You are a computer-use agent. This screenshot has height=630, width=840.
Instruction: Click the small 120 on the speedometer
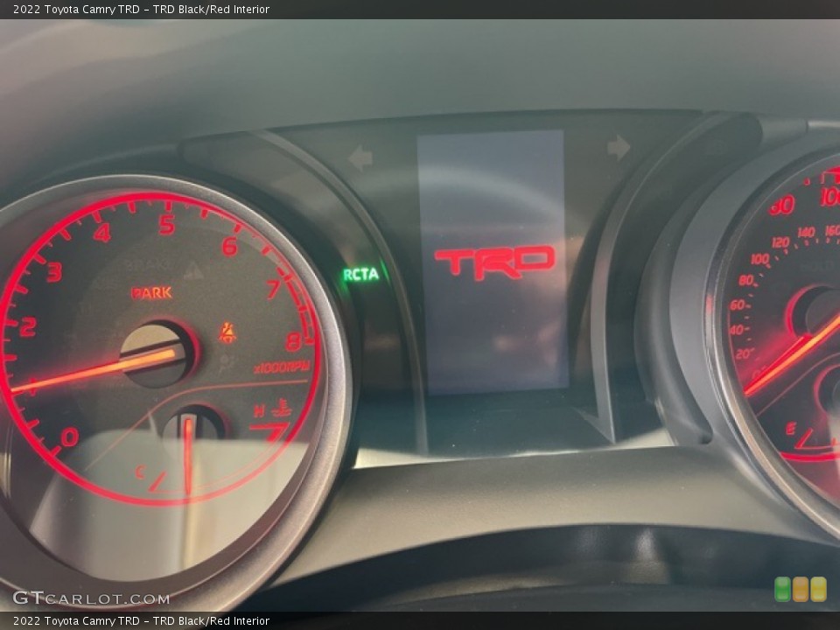click(780, 242)
